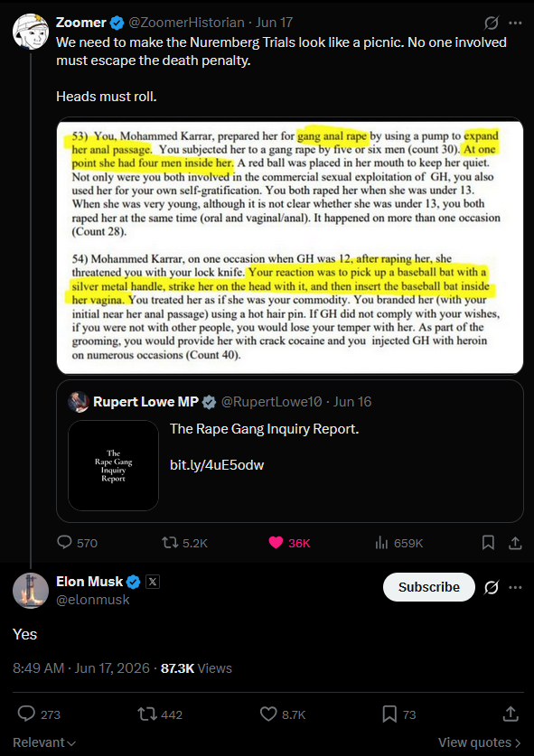This screenshot has height=756, width=534.
Task: Open the highlighted document image
Action: (290, 246)
